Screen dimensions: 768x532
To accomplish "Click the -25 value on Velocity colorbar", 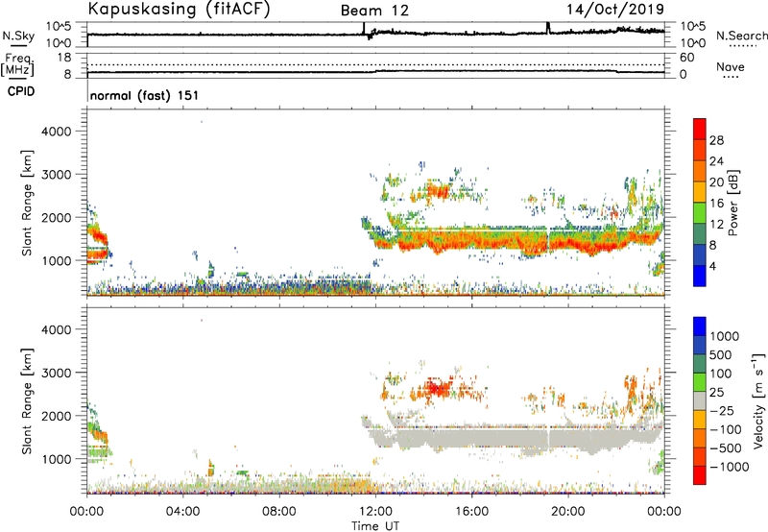I will pos(722,411).
